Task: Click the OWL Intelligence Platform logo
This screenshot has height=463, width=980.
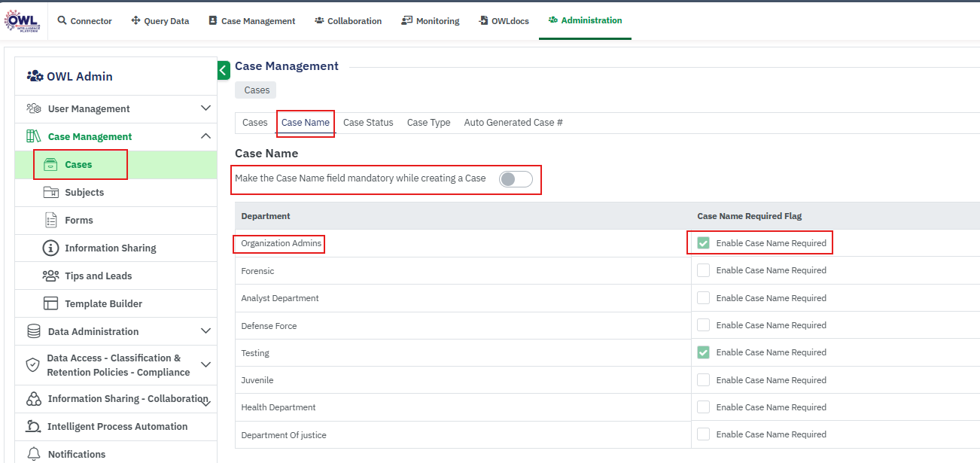Action: [22, 20]
